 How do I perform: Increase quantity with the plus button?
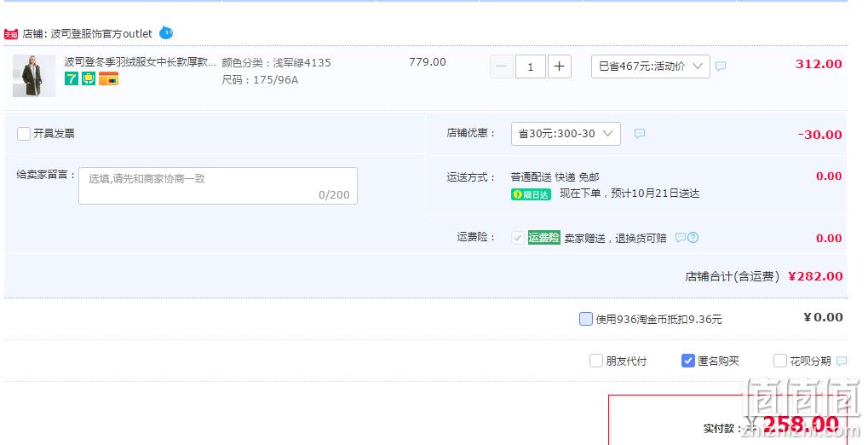point(559,66)
